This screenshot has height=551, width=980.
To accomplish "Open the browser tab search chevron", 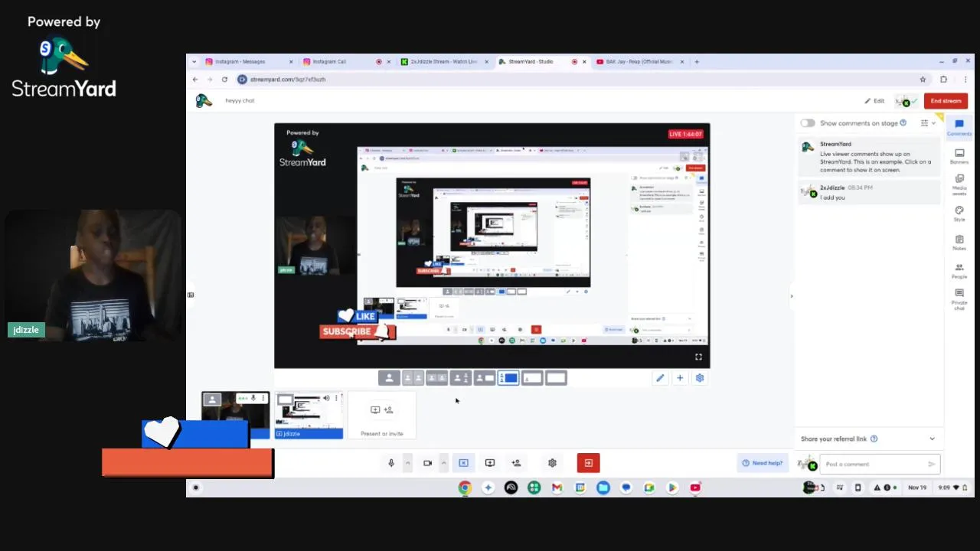I will [x=194, y=62].
